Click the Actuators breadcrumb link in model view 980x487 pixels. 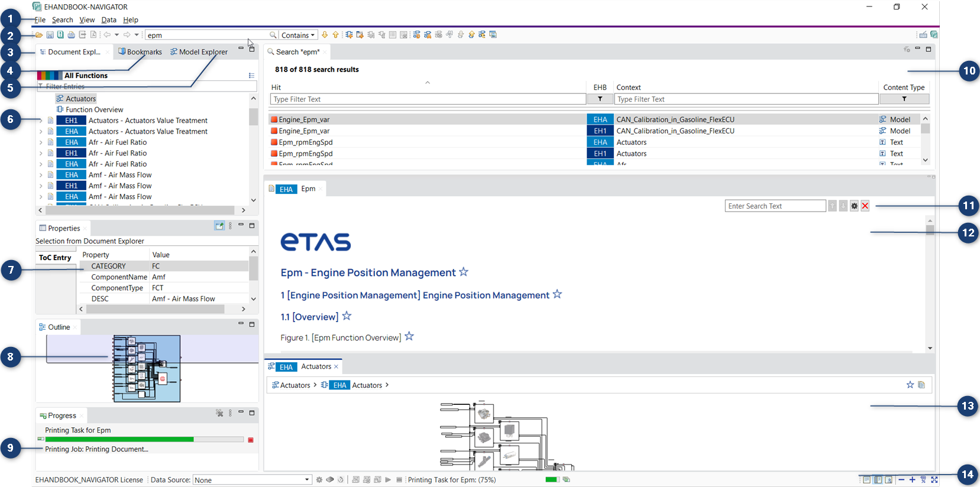(x=292, y=385)
